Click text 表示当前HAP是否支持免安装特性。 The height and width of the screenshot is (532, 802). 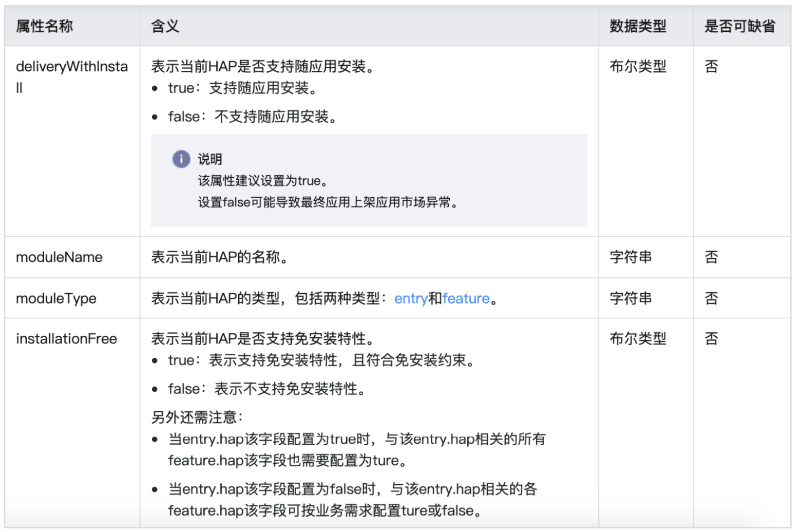click(262, 339)
